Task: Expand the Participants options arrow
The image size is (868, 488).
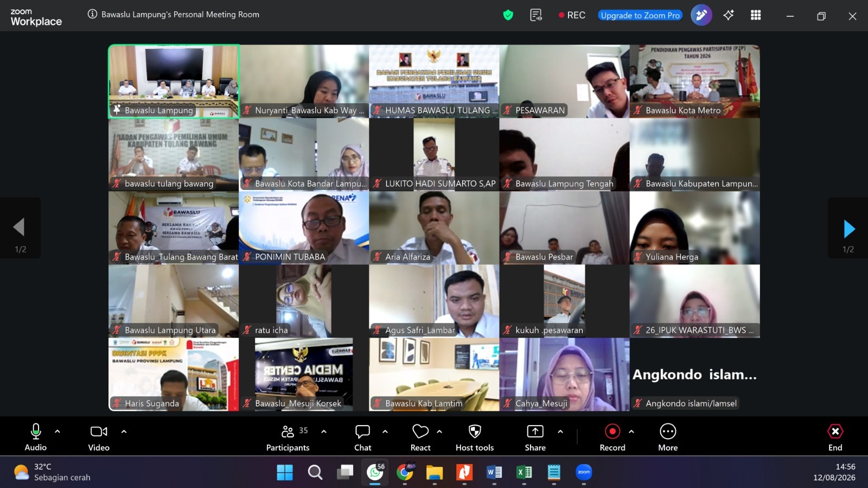Action: click(324, 432)
